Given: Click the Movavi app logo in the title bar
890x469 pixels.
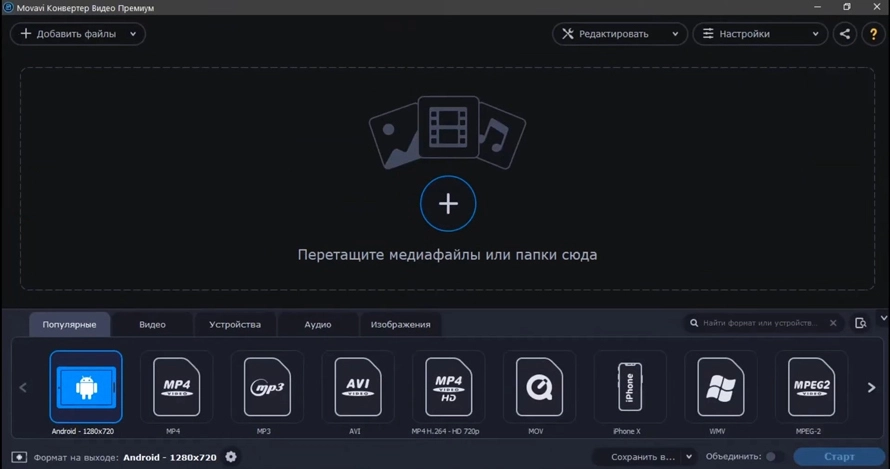Looking at the screenshot, I should pyautogui.click(x=8, y=7).
